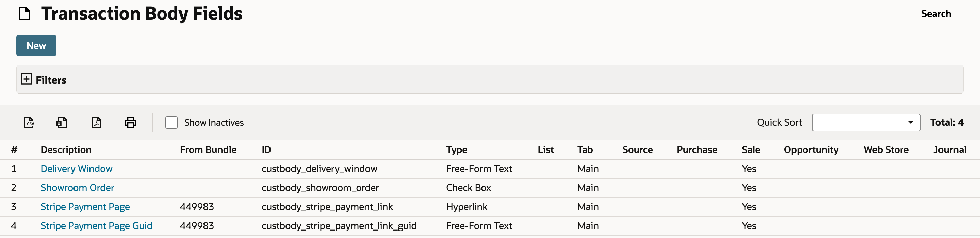
Task: Click the Check Box type cell
Action: (x=468, y=188)
